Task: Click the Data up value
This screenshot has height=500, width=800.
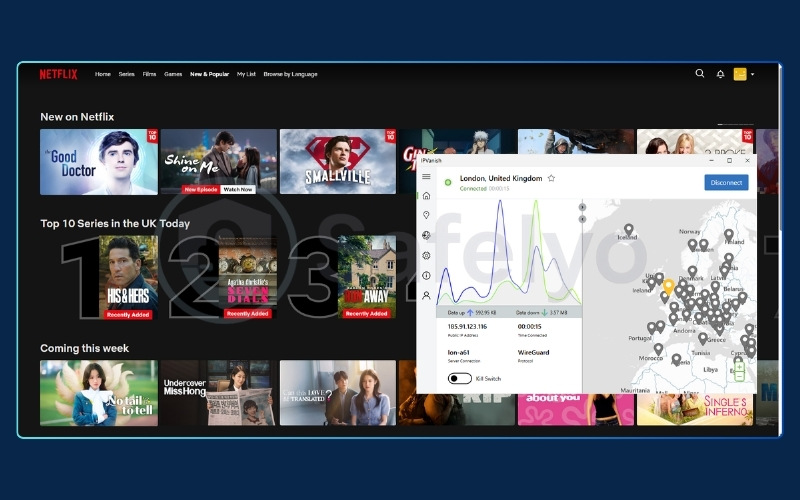Action: coord(486,312)
